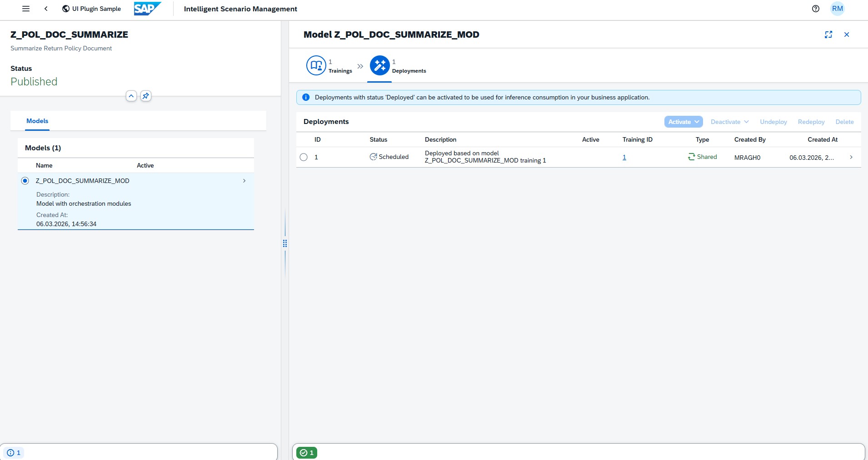This screenshot has height=460, width=868.
Task: Click the Published status text
Action: pos(34,82)
